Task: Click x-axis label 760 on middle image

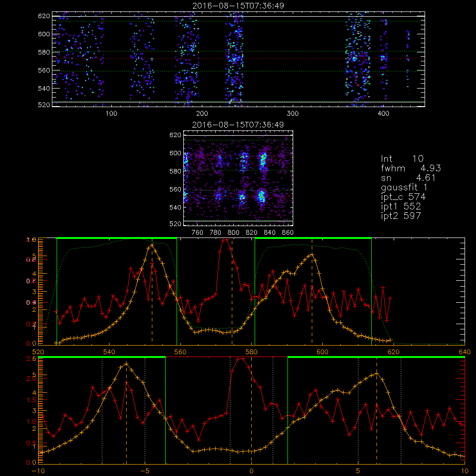Action: 198,233
